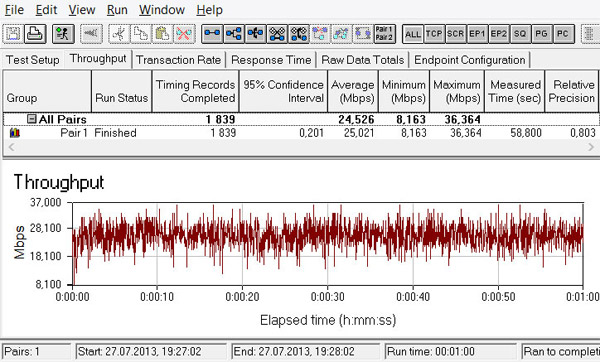Click the Stop test icon
The height and width of the screenshot is (362, 600).
coord(91,34)
